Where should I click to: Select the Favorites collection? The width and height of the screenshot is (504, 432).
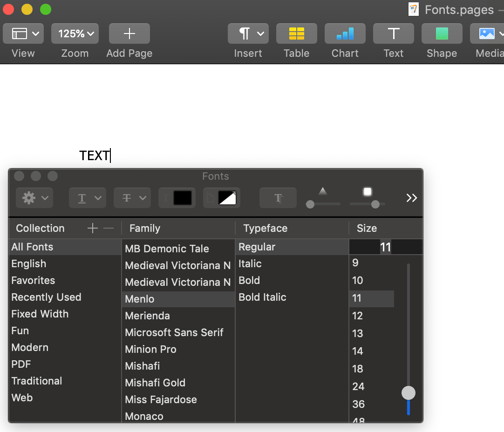click(x=65, y=280)
